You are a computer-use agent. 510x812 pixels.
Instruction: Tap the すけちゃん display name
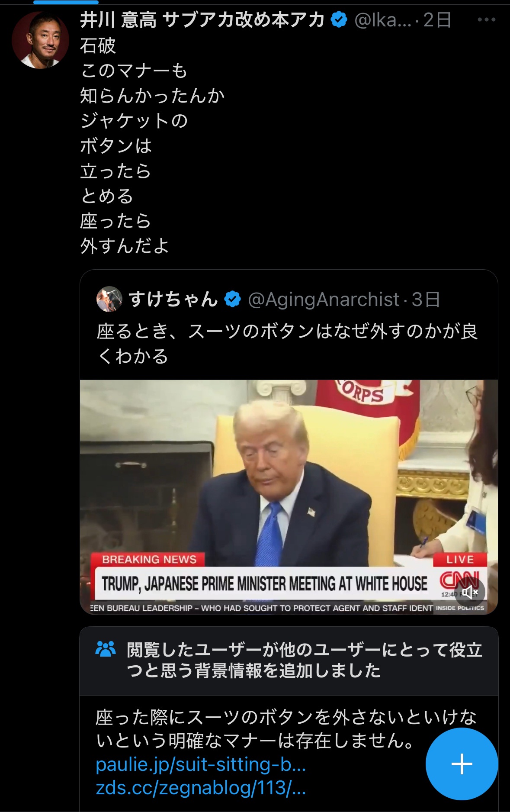[x=173, y=300]
